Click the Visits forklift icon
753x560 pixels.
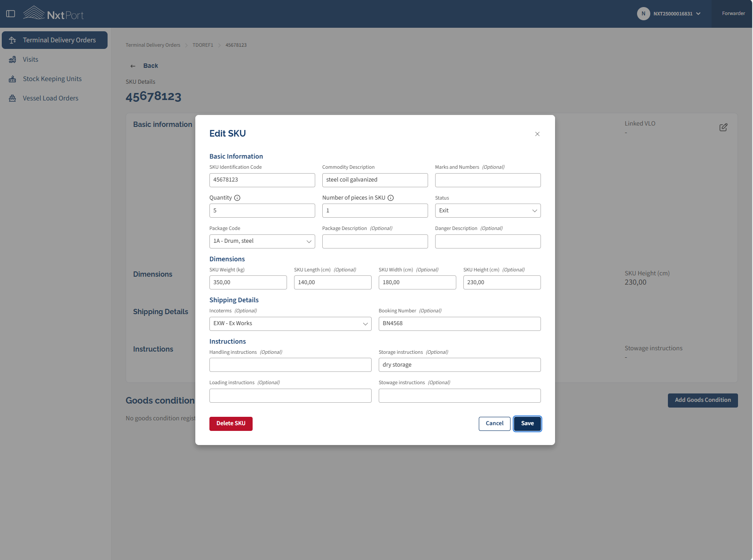pos(12,59)
